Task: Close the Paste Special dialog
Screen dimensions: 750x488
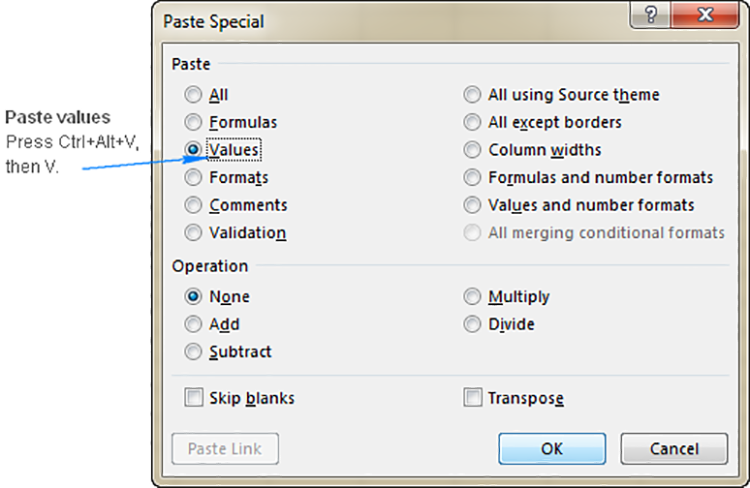Action: 705,14
